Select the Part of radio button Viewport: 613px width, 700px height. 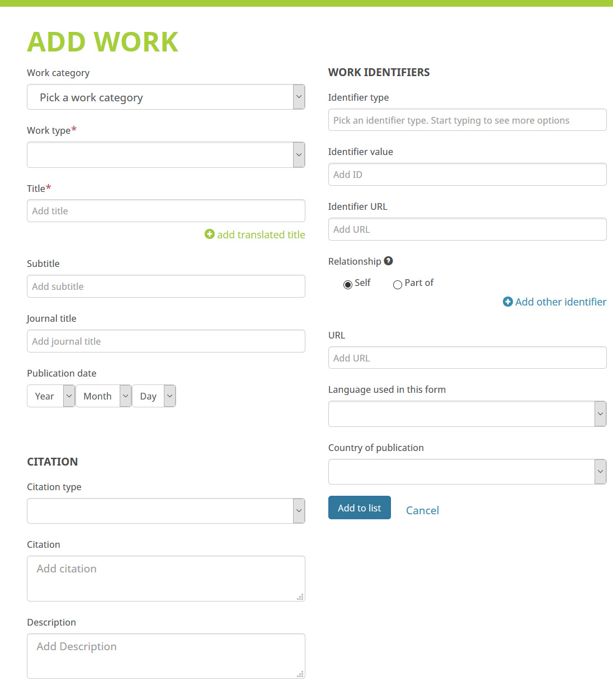(398, 284)
